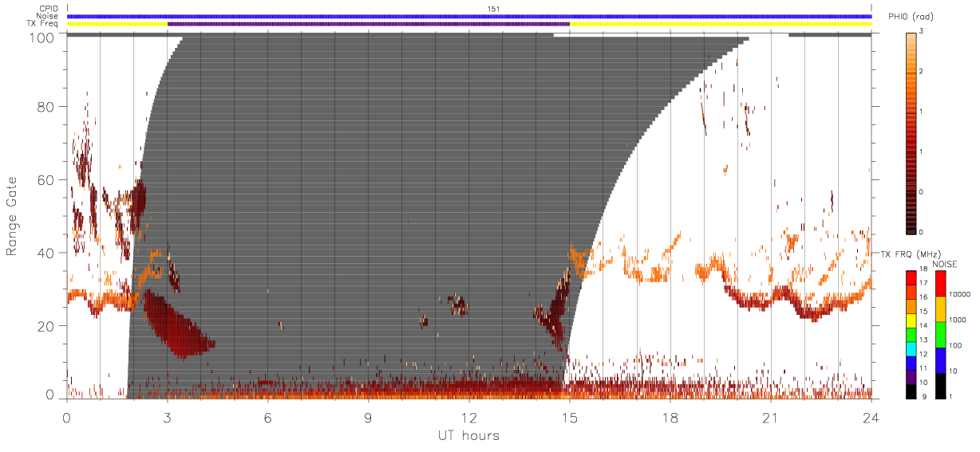The image size is (980, 452).
Task: Click the PHI0 gradient colorbar
Action: 911,132
